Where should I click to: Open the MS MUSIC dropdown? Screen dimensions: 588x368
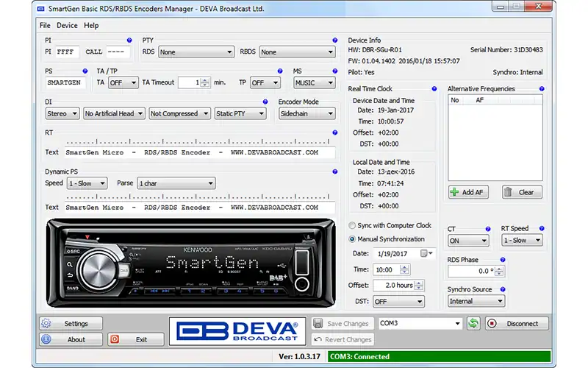coord(314,82)
